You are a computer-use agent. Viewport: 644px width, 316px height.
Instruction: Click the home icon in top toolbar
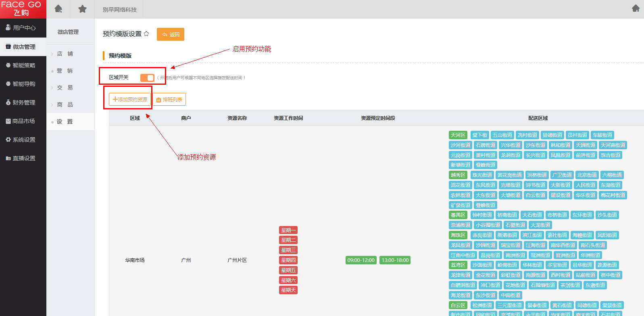pyautogui.click(x=58, y=9)
